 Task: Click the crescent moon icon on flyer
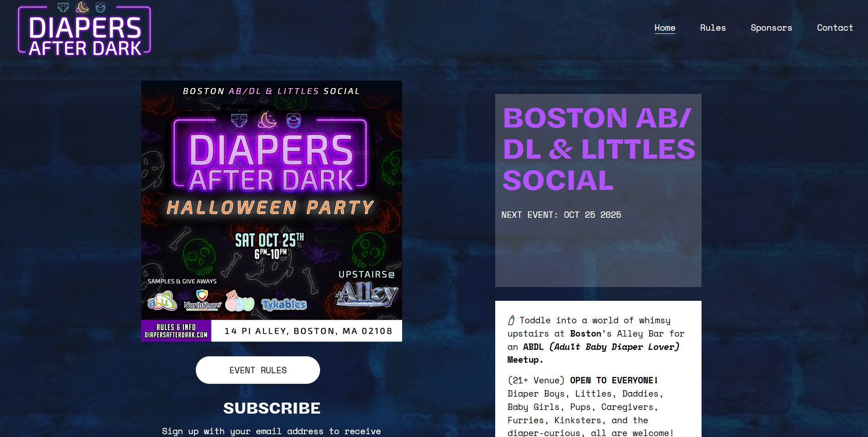pos(267,121)
